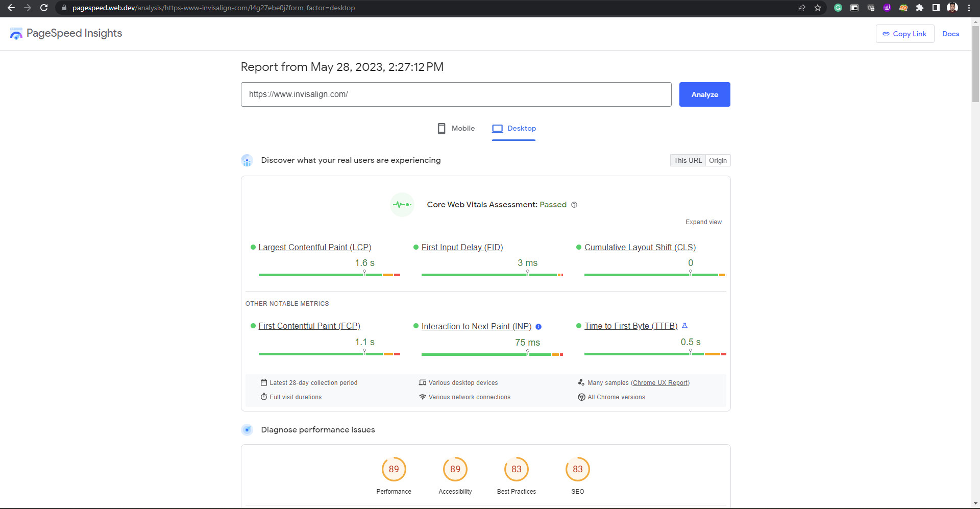Click the URL input field
Image resolution: width=980 pixels, height=509 pixels.
[x=456, y=94]
